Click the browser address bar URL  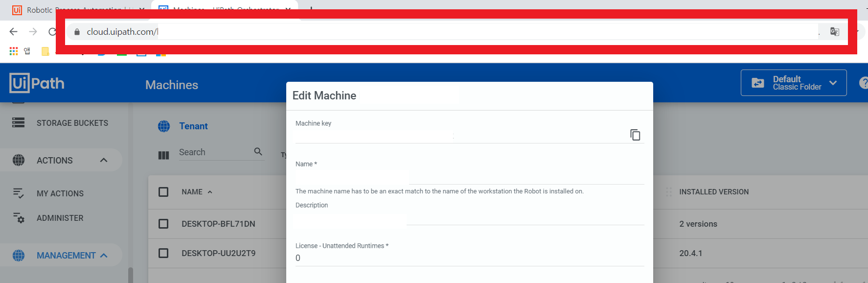[122, 32]
